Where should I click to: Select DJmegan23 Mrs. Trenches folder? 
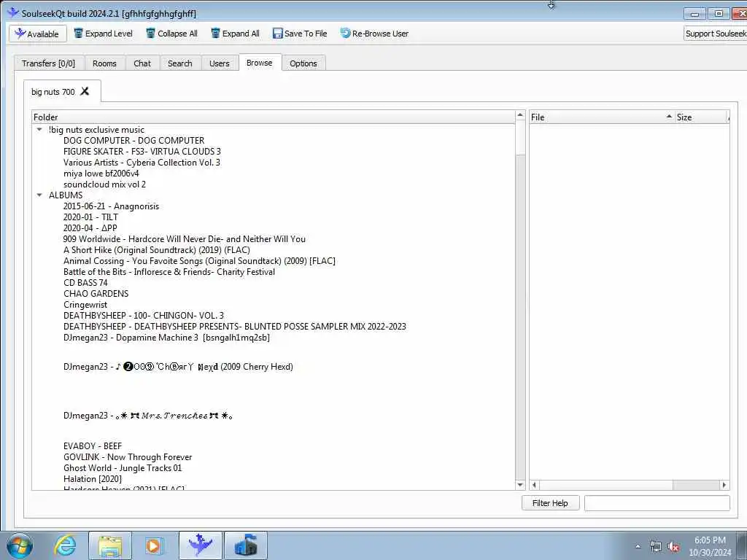148,416
